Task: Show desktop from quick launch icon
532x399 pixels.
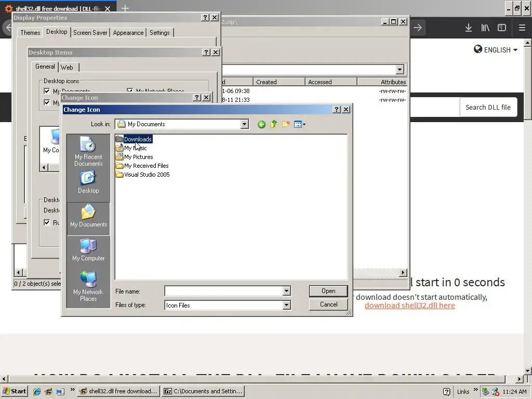Action: click(60, 391)
